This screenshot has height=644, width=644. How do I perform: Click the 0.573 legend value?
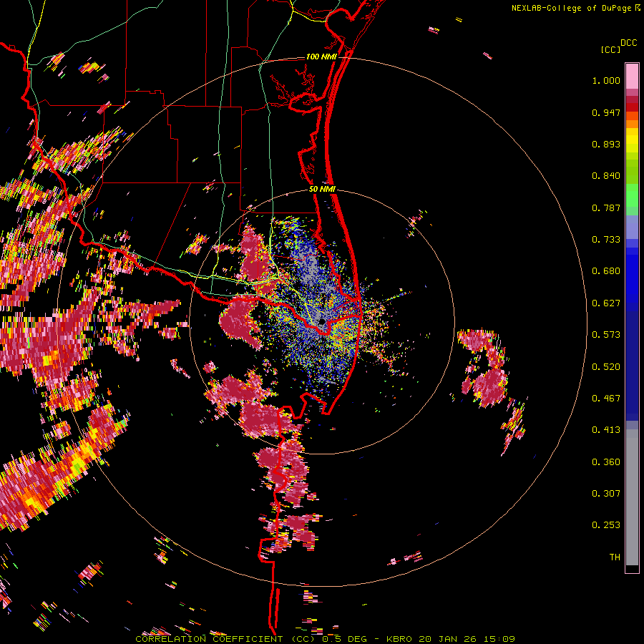(x=606, y=335)
